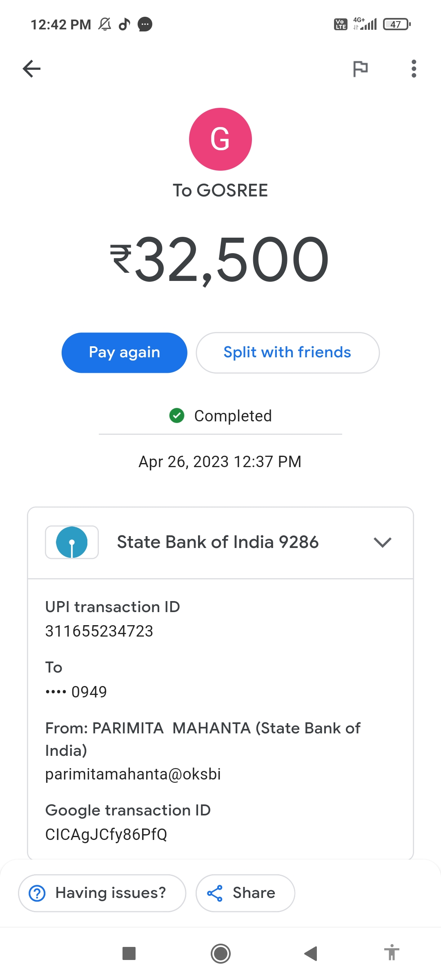Tap the Google transaction ID value
This screenshot has height=980, width=441.
106,835
